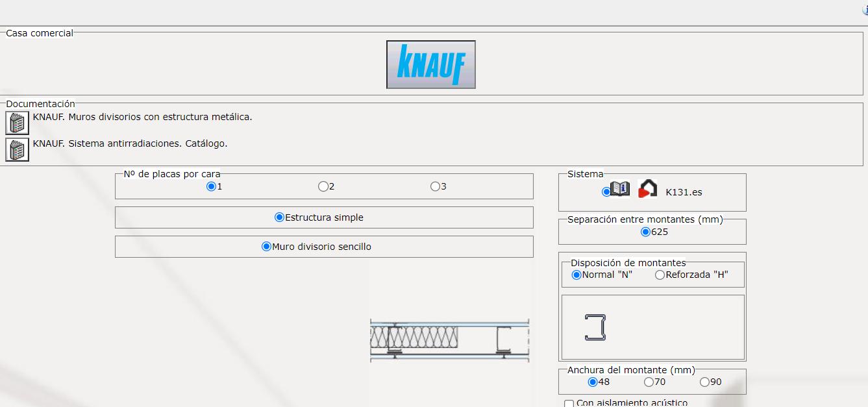This screenshot has height=407, width=868.
Task: Select Normal "N" stud arrangement
Action: click(576, 275)
